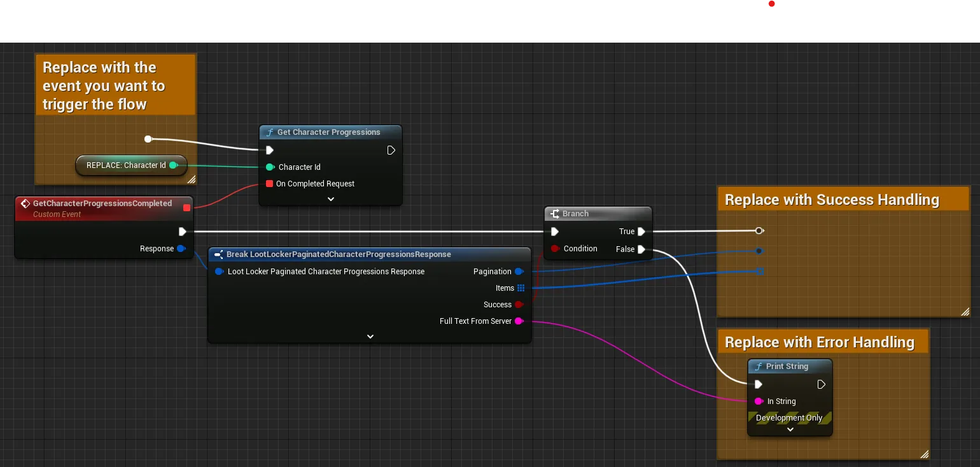Select the 'Replace with Error Handling' comment title
The image size is (980, 467).
click(820, 342)
